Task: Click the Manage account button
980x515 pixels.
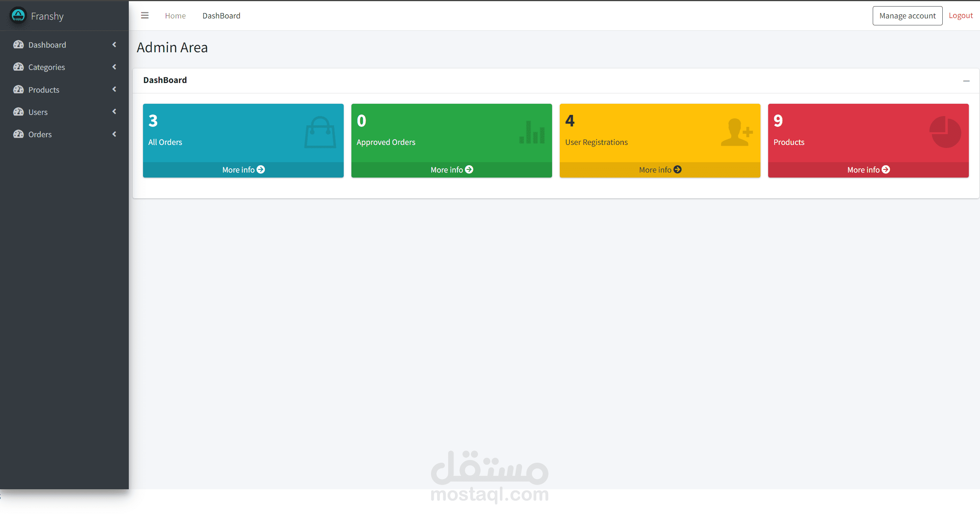Action: click(x=907, y=16)
